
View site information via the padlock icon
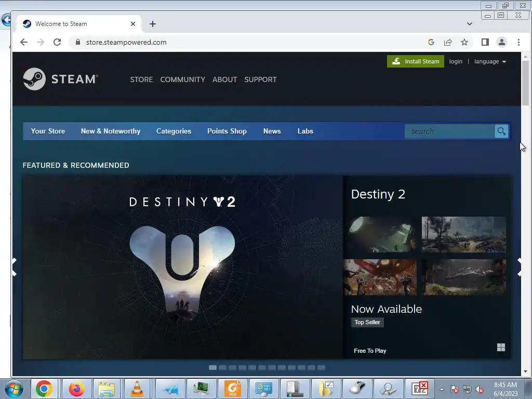[x=78, y=42]
